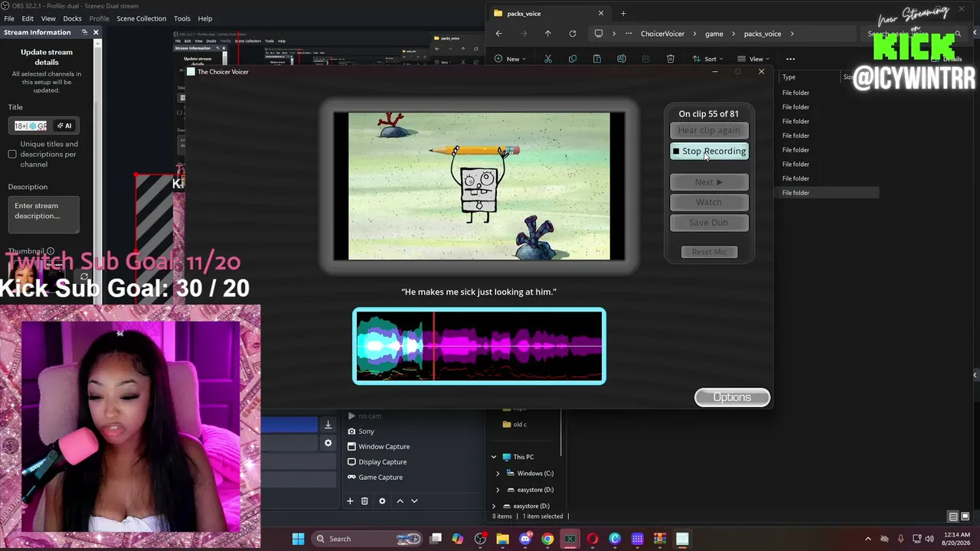The height and width of the screenshot is (551, 980).
Task: Expand the chevron after packs_voice in address bar
Action: click(x=792, y=34)
